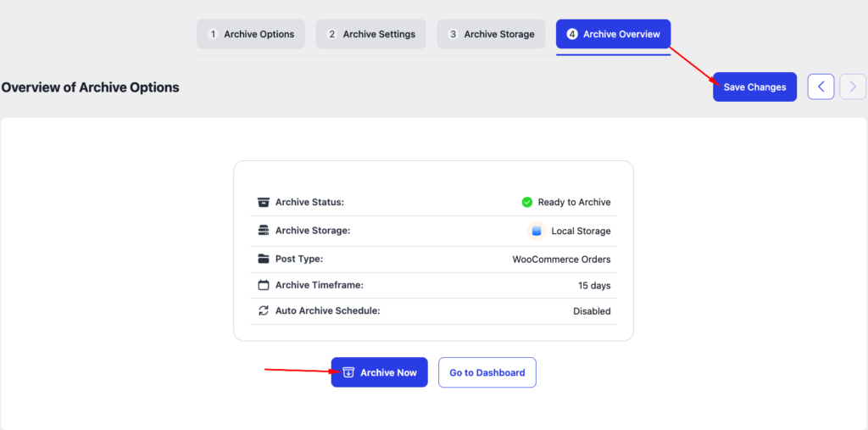The image size is (868, 430).
Task: Click the disabled next step chevron
Action: [853, 87]
